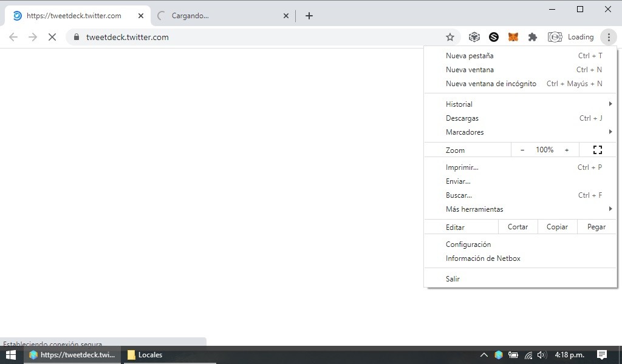Expand the Historial submenu
Screen dimensions: 622x364
521,104
